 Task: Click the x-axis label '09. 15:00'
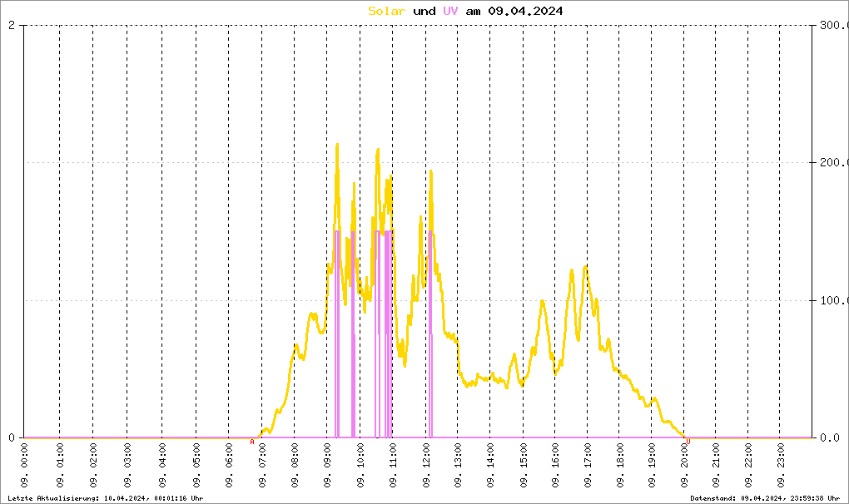(524, 466)
